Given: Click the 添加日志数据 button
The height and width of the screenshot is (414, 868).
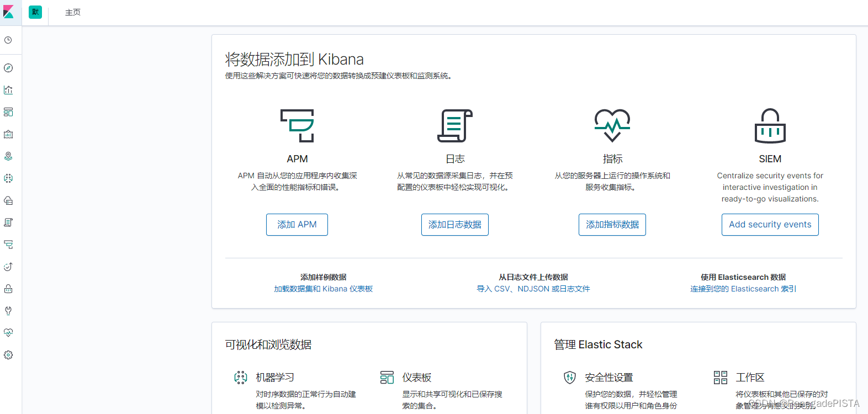Looking at the screenshot, I should 455,225.
